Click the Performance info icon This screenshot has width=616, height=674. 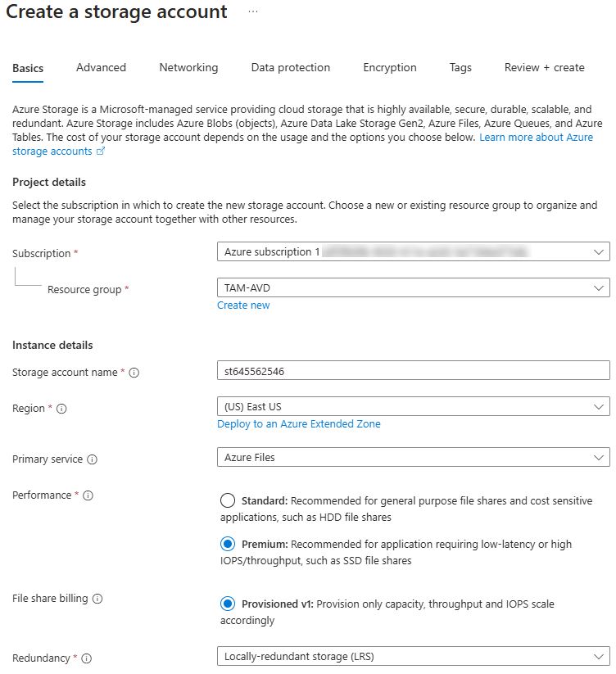tap(88, 495)
